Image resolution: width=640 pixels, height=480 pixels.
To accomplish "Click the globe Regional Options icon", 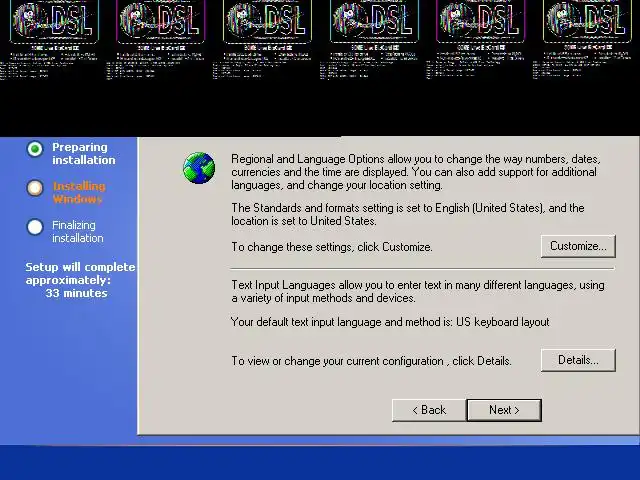I will (x=199, y=168).
